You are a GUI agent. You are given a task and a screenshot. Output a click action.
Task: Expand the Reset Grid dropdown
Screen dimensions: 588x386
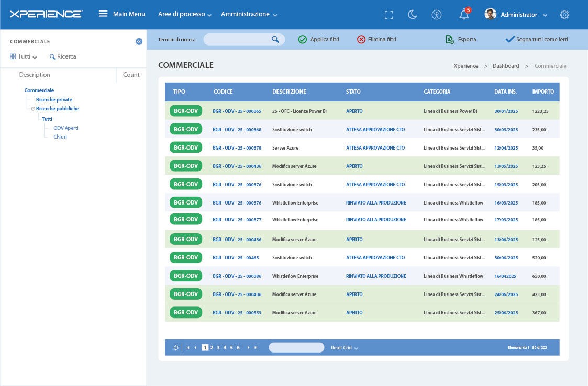point(355,347)
